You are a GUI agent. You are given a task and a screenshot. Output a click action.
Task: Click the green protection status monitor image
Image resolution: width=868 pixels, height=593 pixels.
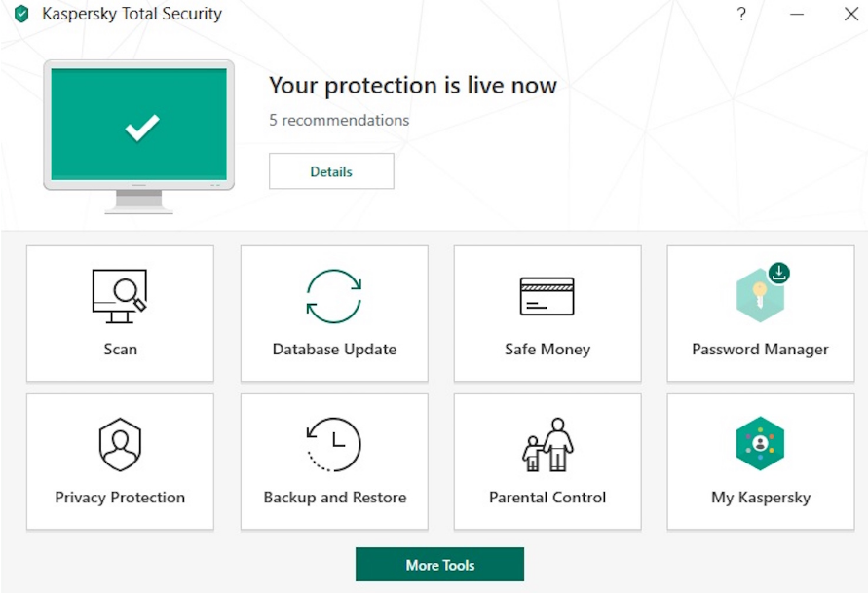139,136
